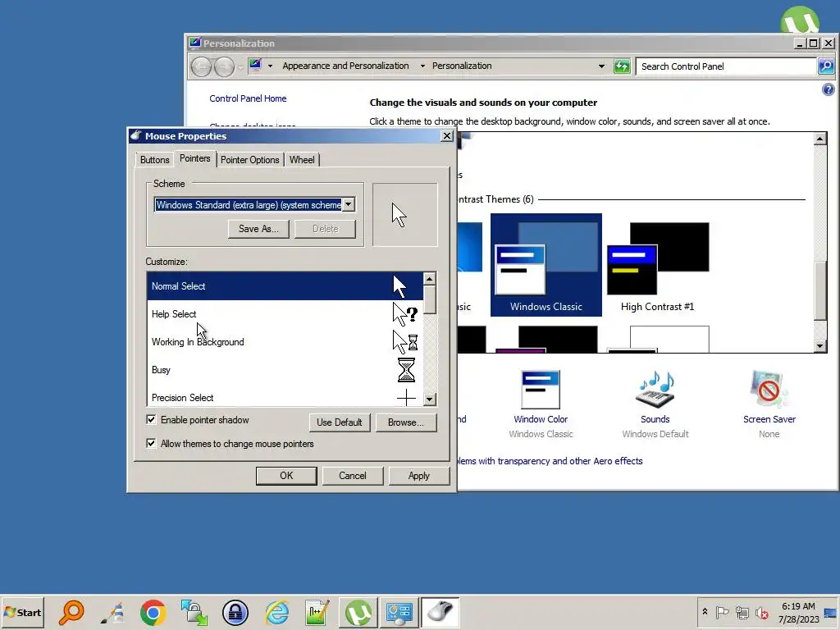Switch to the Pointer Options tab
Screen dimensions: 840x630
(249, 160)
